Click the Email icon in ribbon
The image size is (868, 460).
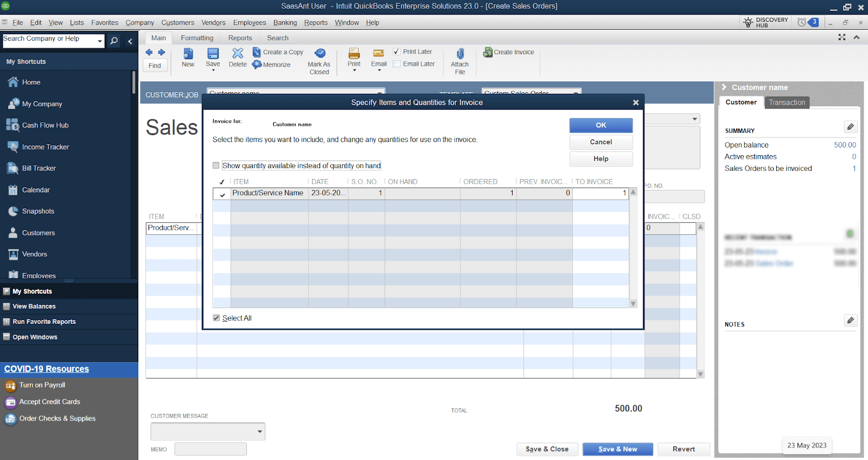click(x=379, y=53)
